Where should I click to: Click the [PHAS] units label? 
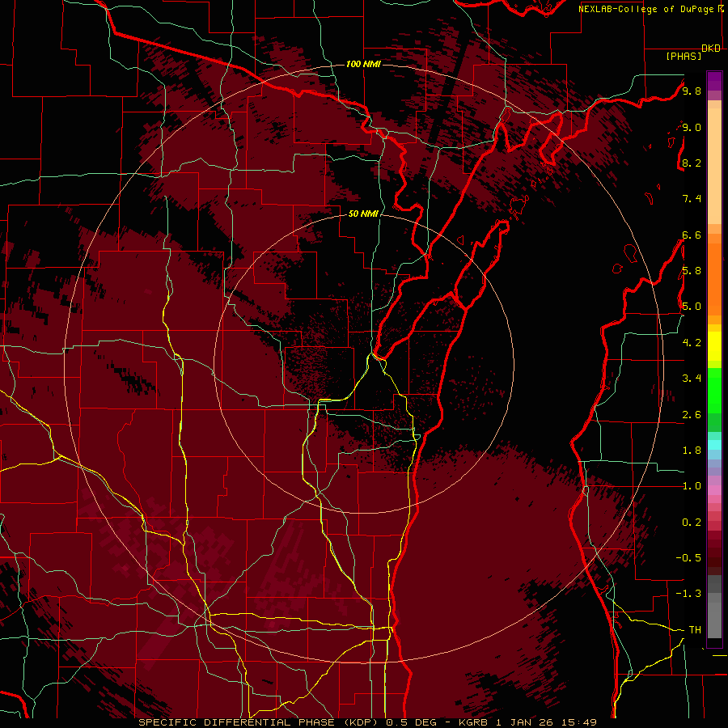point(684,57)
